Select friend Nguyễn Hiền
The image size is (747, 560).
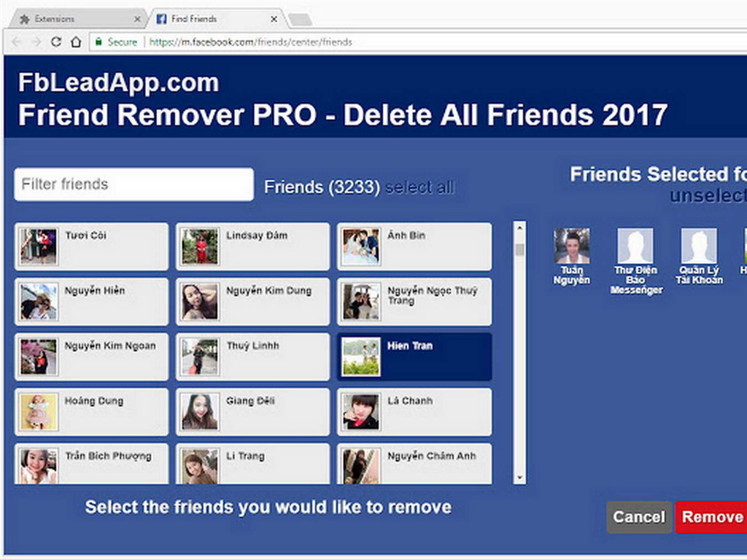(x=91, y=302)
